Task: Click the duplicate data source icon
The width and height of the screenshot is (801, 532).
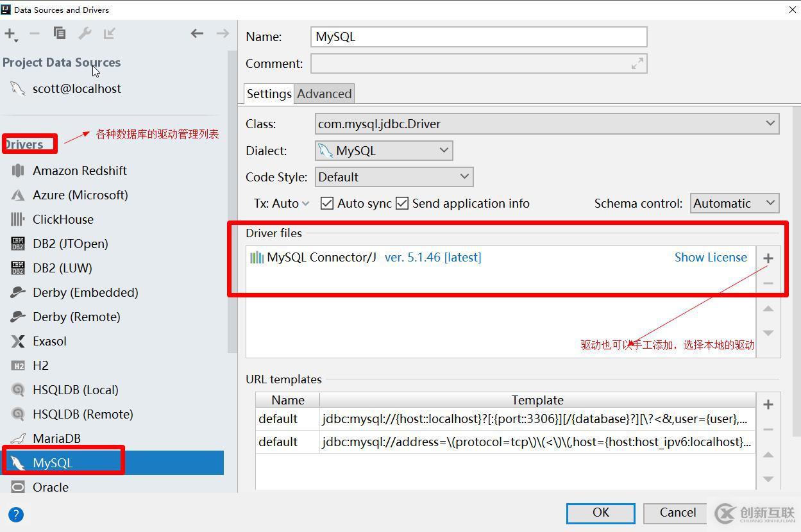Action: tap(60, 33)
